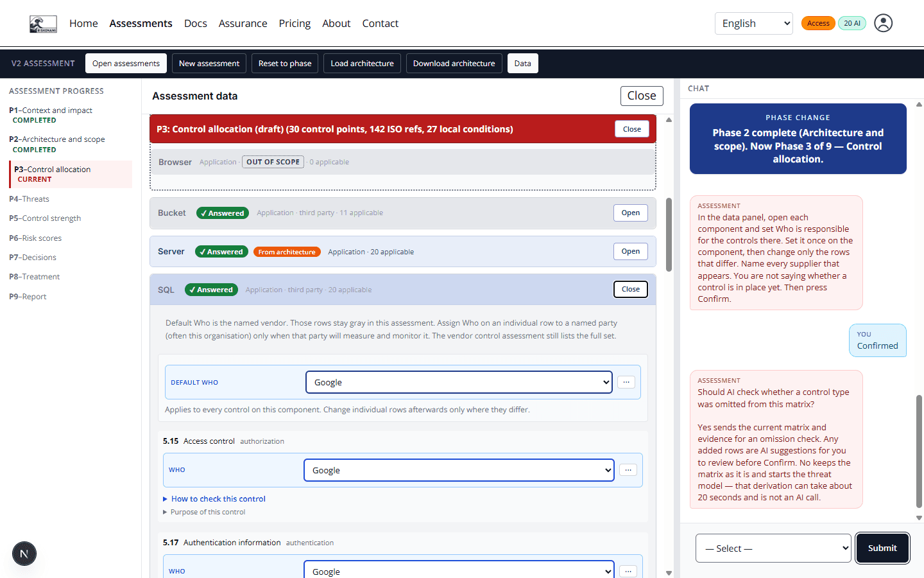Viewport: 924px width, 578px height.
Task: Go to Home in the navigation
Action: 83,23
